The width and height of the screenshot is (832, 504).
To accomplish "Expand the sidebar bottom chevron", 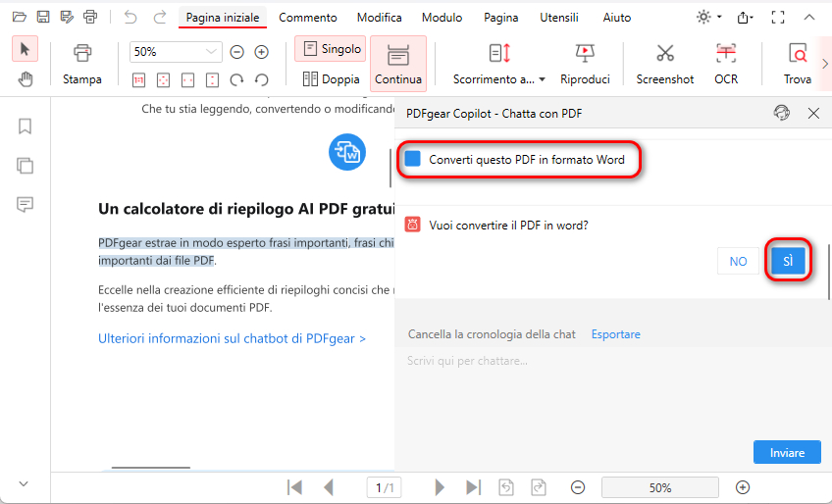I will (24, 483).
